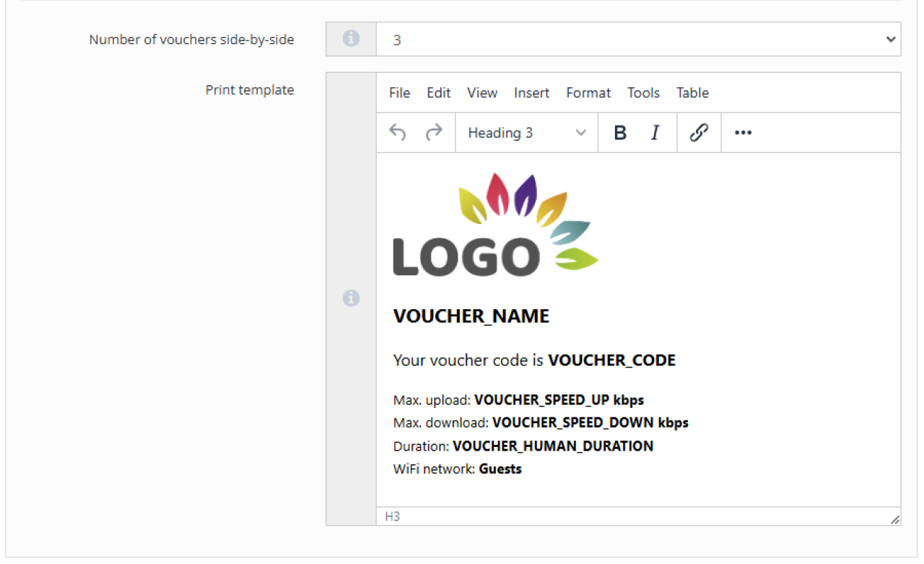
Task: Open Number of vouchers side-by-side dropdown
Action: 638,40
